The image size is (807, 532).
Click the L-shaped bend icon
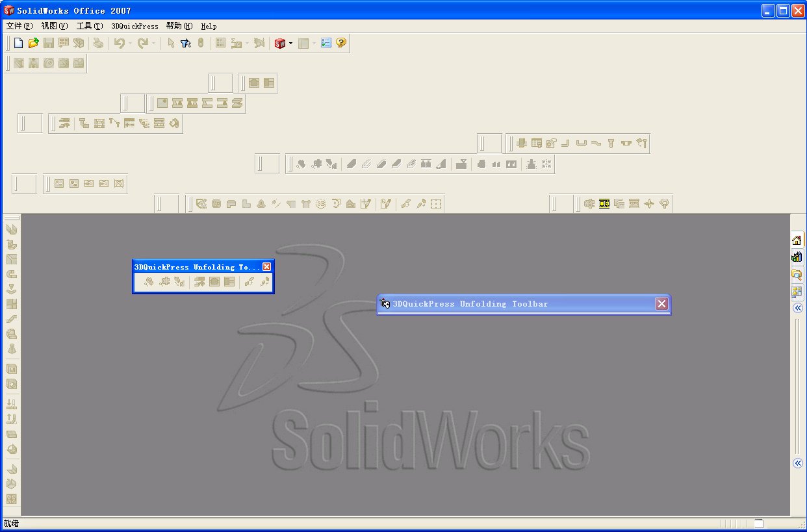click(x=565, y=143)
